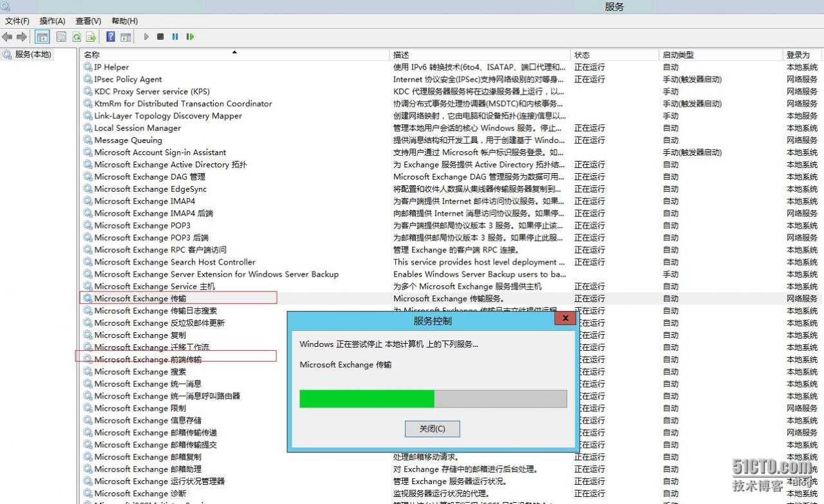Click the restart service toolbar icon
824x504 pixels.
190,37
